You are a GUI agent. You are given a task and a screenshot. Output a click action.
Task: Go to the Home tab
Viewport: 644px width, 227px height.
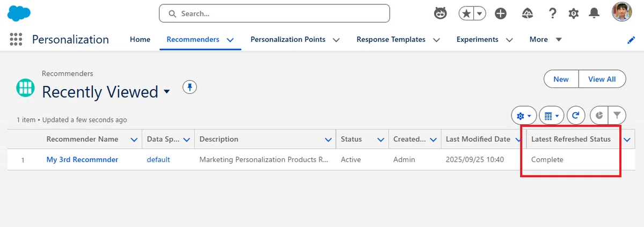(140, 39)
